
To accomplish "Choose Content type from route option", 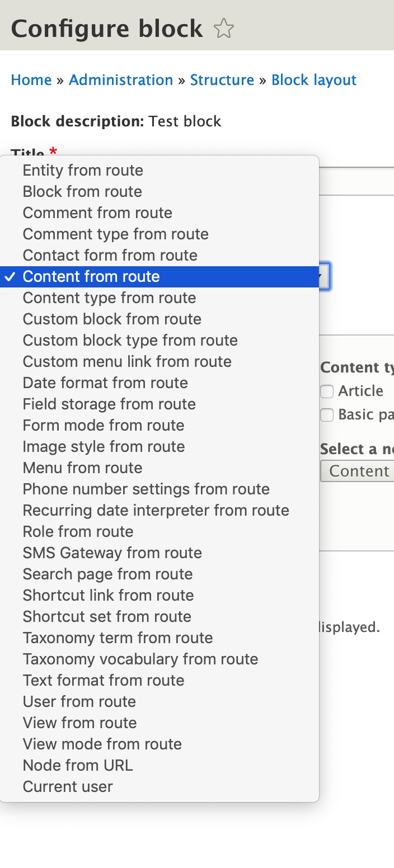I will (109, 298).
